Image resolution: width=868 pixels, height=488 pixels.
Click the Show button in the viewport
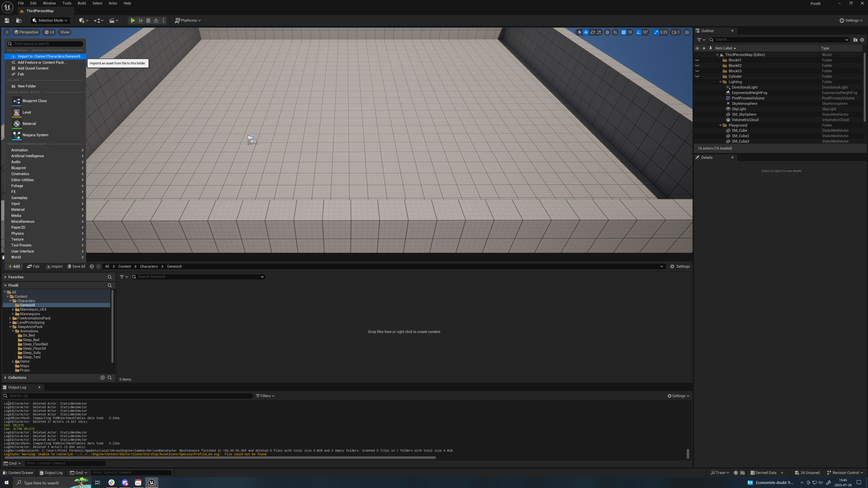tap(65, 32)
